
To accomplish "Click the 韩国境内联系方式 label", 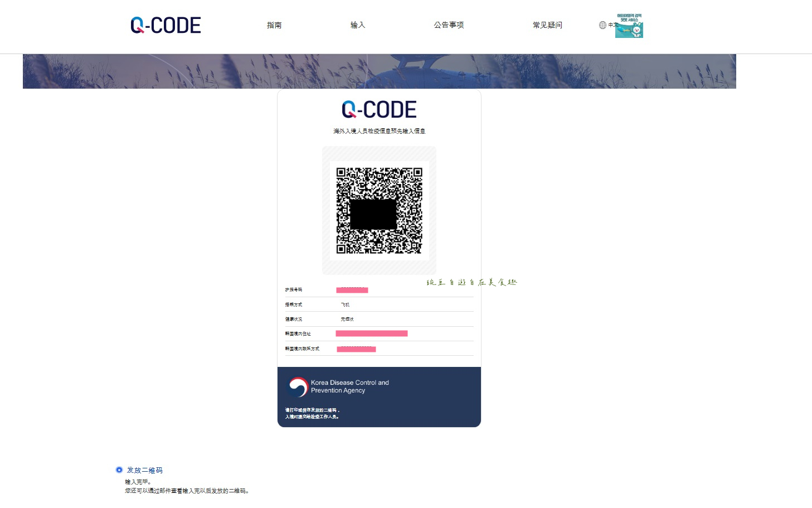I will coord(302,349).
